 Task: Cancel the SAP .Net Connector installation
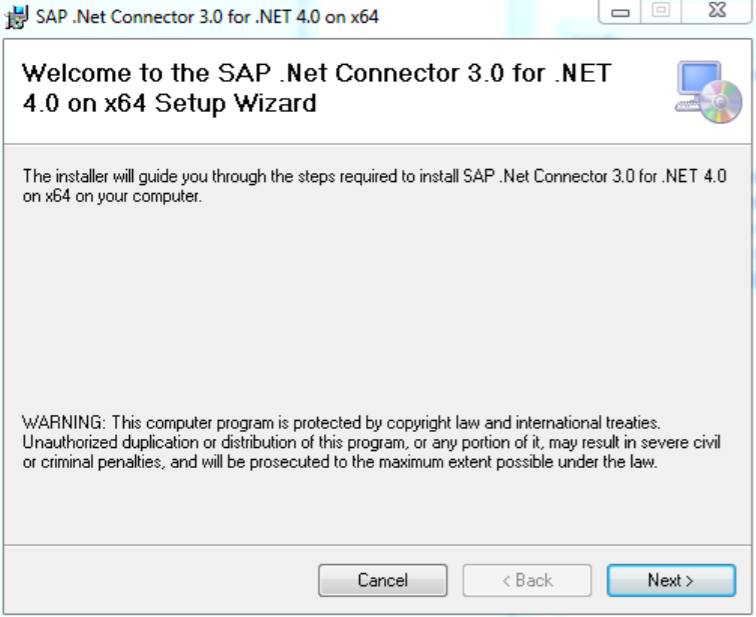pyautogui.click(x=382, y=580)
